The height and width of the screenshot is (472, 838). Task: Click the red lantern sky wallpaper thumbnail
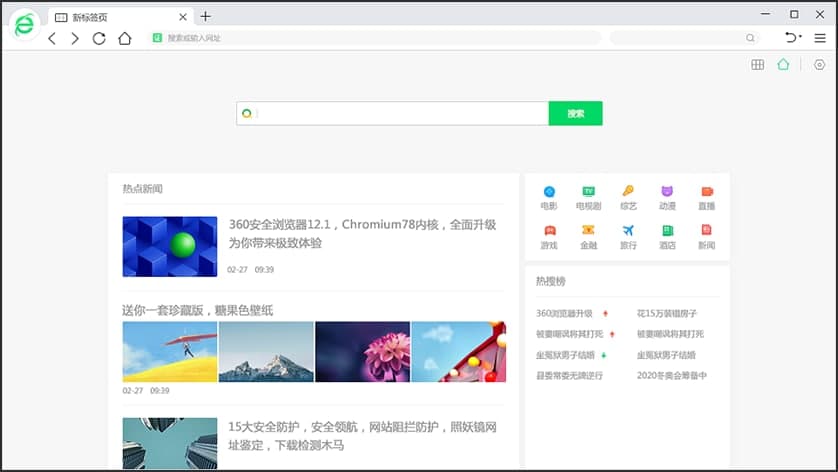[x=459, y=352]
